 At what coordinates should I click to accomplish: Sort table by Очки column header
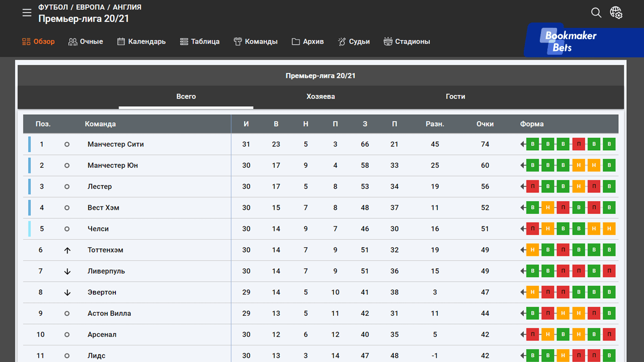click(485, 124)
